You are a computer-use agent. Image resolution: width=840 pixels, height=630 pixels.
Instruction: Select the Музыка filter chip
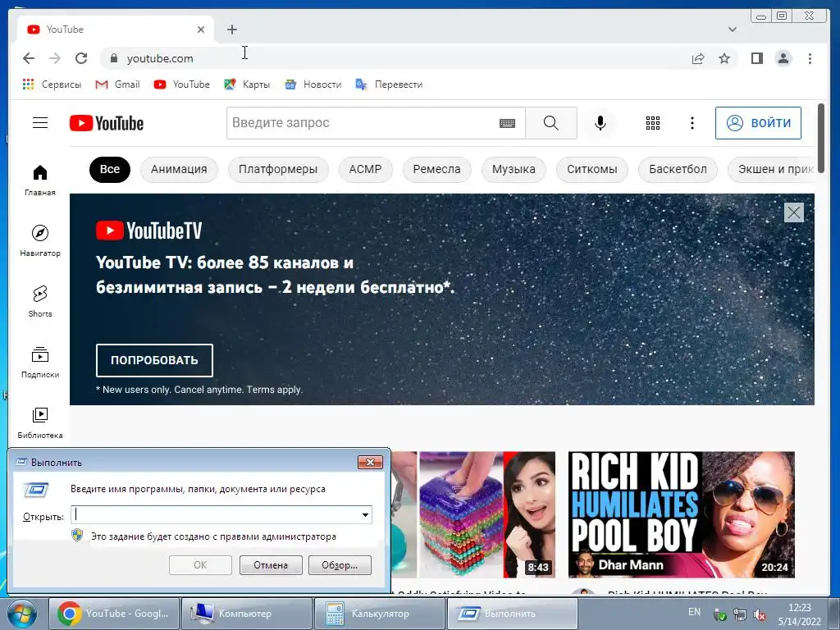[x=514, y=169]
